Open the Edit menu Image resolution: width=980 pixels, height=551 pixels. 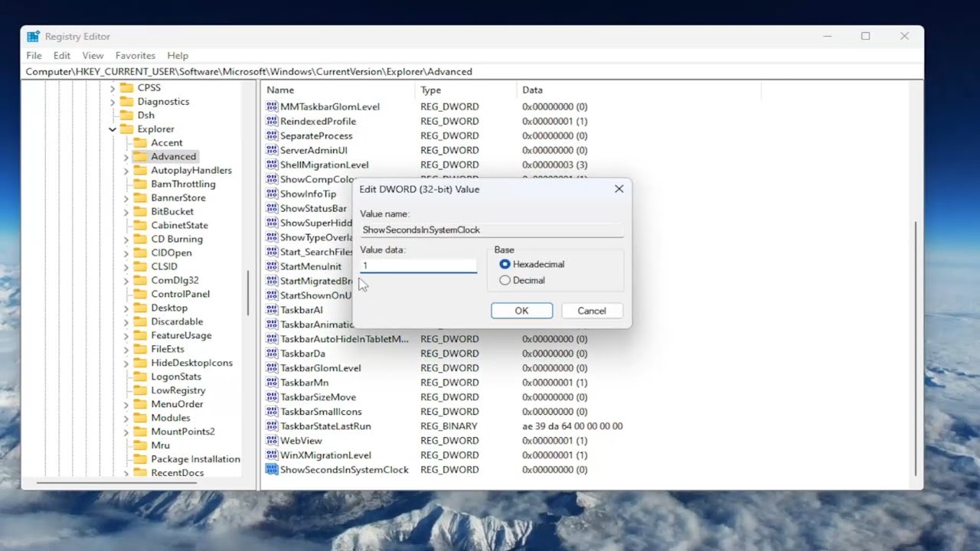click(x=62, y=56)
